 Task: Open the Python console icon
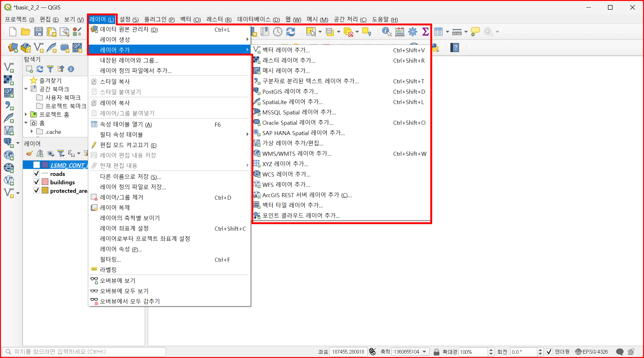click(436, 48)
